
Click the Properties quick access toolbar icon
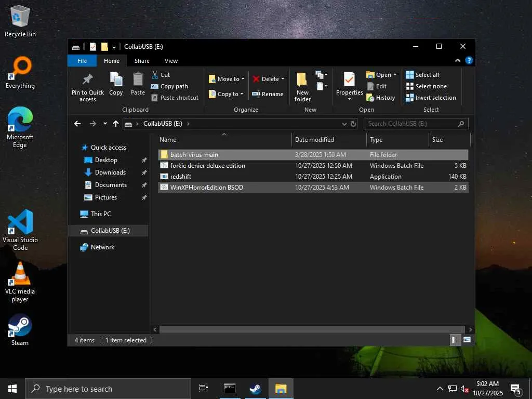point(93,46)
